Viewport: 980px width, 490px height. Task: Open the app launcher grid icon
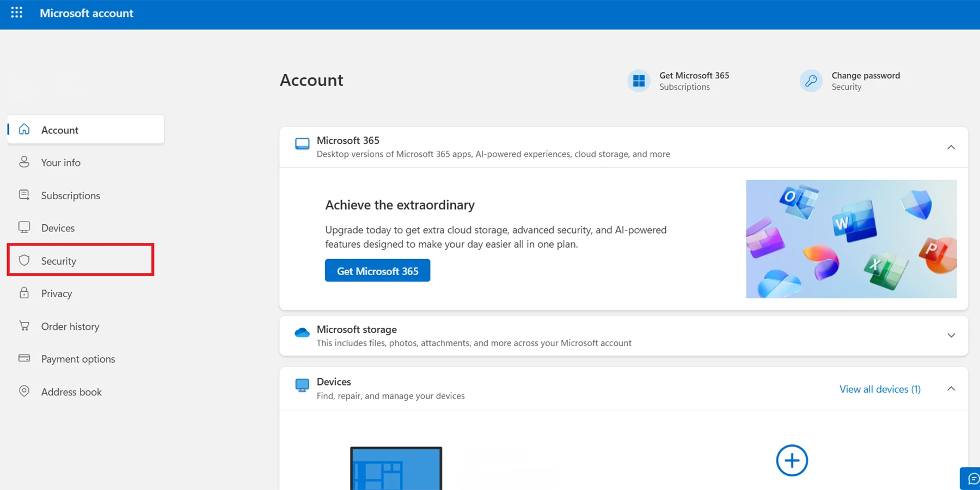pyautogui.click(x=17, y=13)
